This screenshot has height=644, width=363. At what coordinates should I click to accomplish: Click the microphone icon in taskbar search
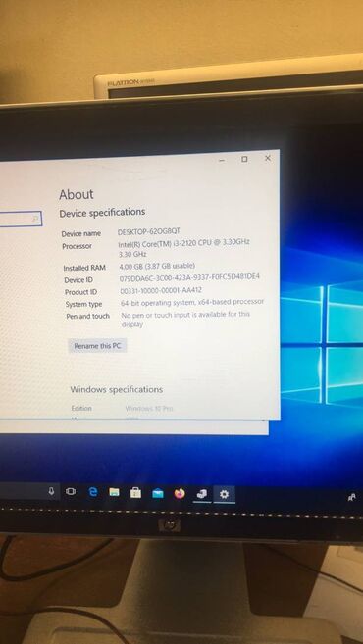[x=51, y=491]
